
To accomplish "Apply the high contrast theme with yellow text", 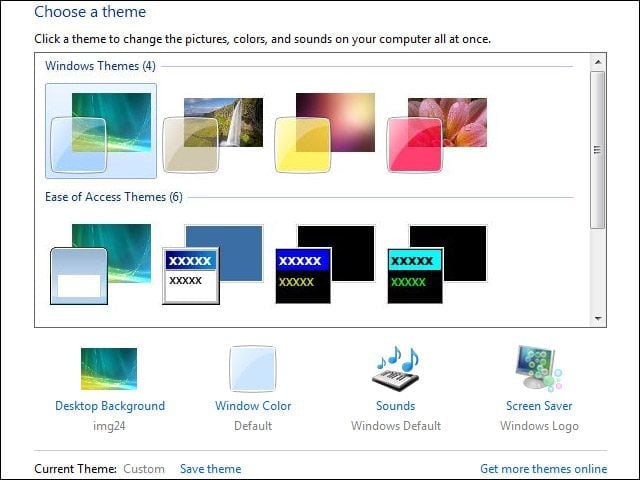I will (x=325, y=264).
